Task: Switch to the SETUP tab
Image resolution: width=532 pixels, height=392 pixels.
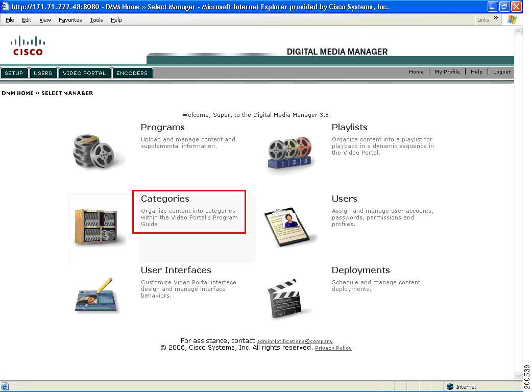Action: (14, 72)
